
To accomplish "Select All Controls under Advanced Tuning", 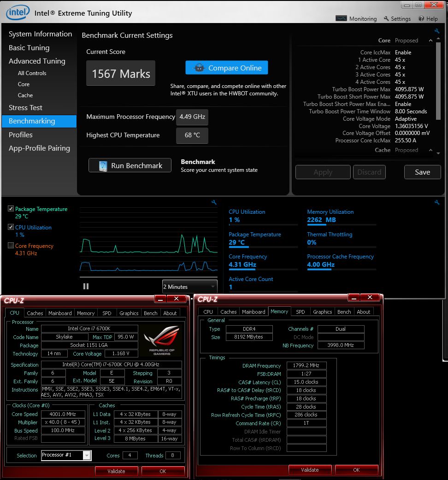I will [32, 73].
